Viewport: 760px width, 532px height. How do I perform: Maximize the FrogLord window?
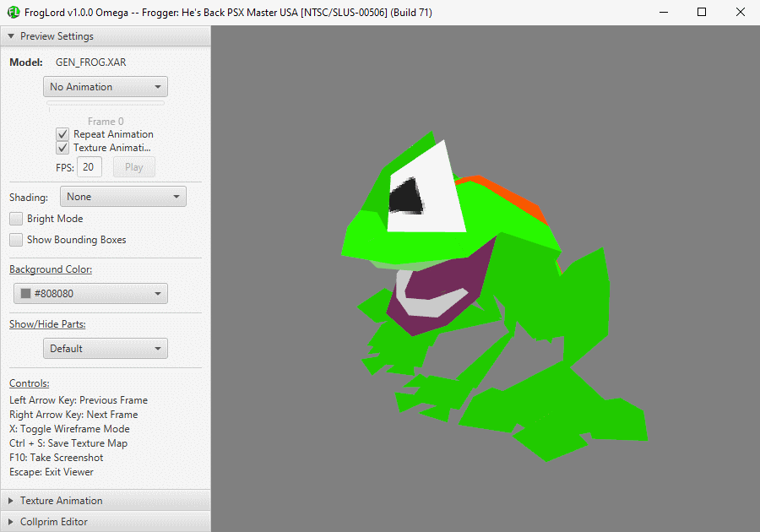702,12
